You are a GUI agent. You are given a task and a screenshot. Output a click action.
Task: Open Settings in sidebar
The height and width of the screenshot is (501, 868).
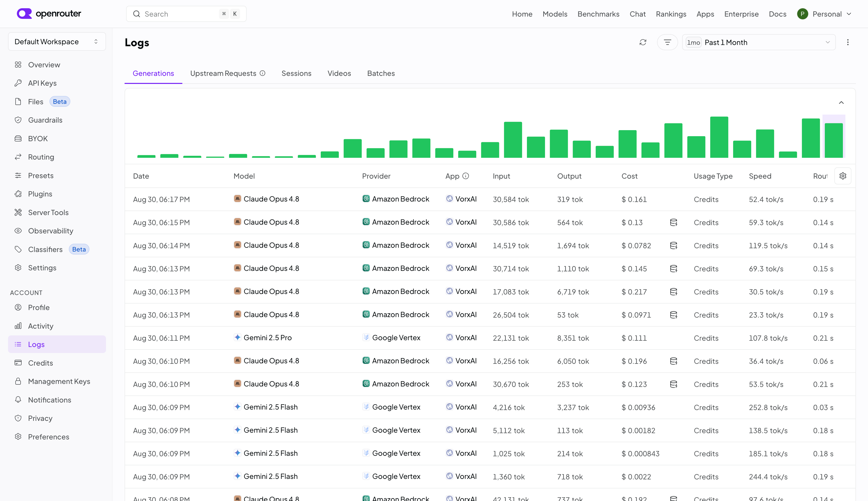[57, 268]
